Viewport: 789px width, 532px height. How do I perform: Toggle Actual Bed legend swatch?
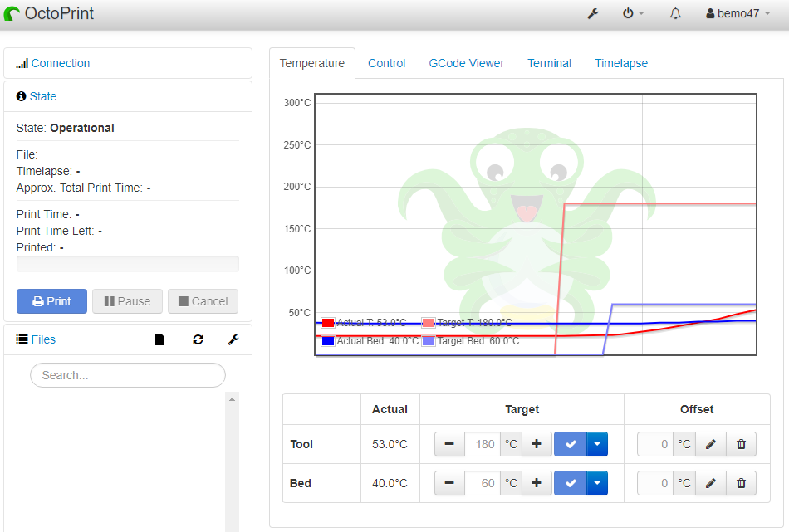pos(328,341)
